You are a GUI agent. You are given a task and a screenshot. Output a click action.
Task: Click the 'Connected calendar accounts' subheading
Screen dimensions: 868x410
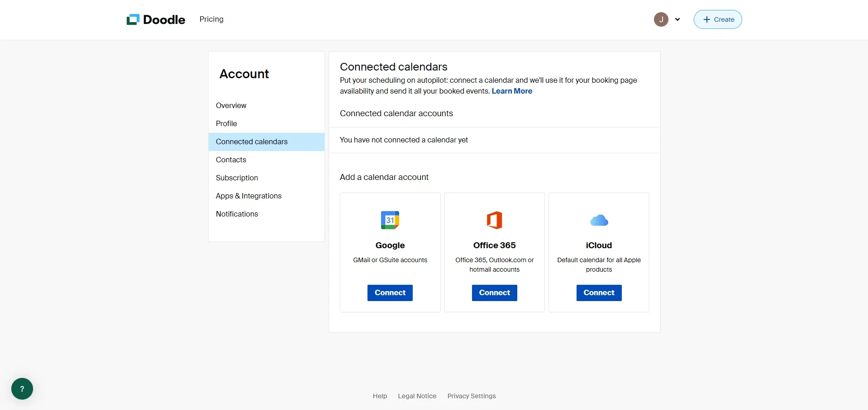tap(396, 113)
